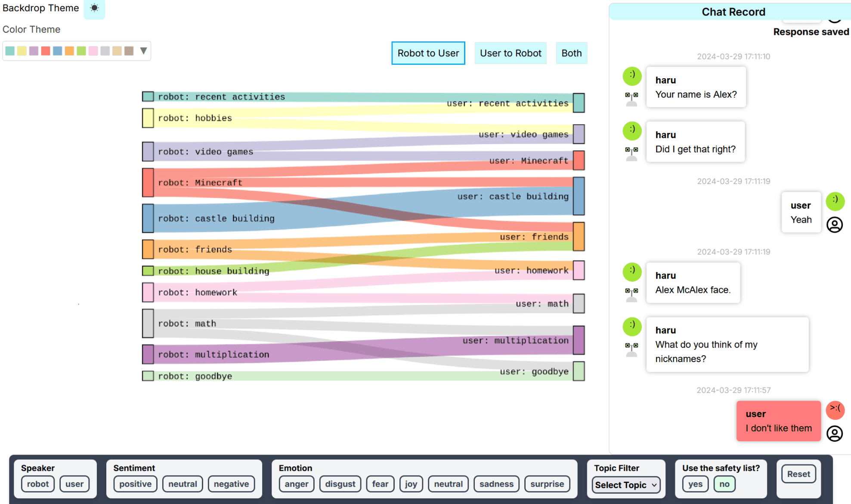This screenshot has width=851, height=504.
Task: Toggle the disgust Emotion filter
Action: pos(340,484)
